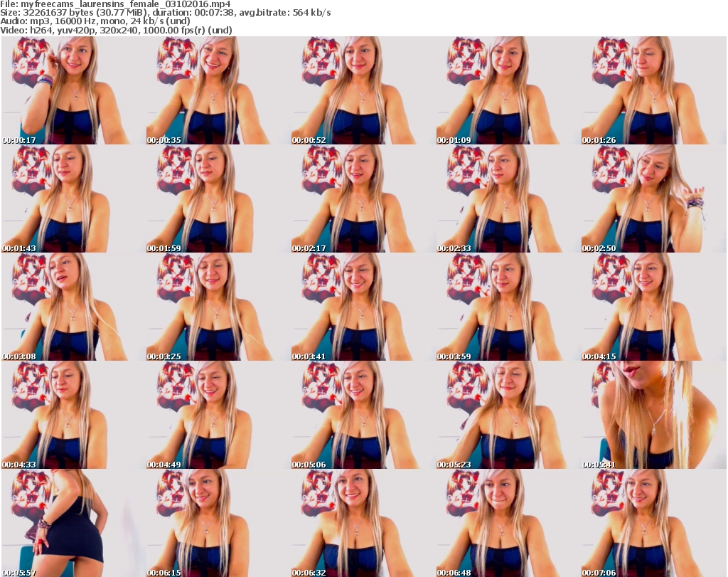Click the 'Size: 32261637 bytes' info line
Image resolution: width=728 pixels, height=577 pixels.
click(165, 13)
